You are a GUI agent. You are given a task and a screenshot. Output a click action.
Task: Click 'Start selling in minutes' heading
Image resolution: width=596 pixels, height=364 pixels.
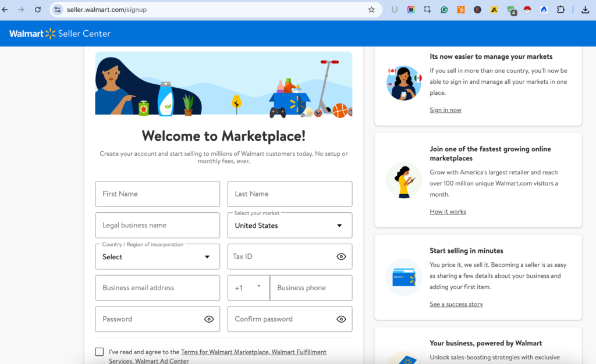pos(466,251)
